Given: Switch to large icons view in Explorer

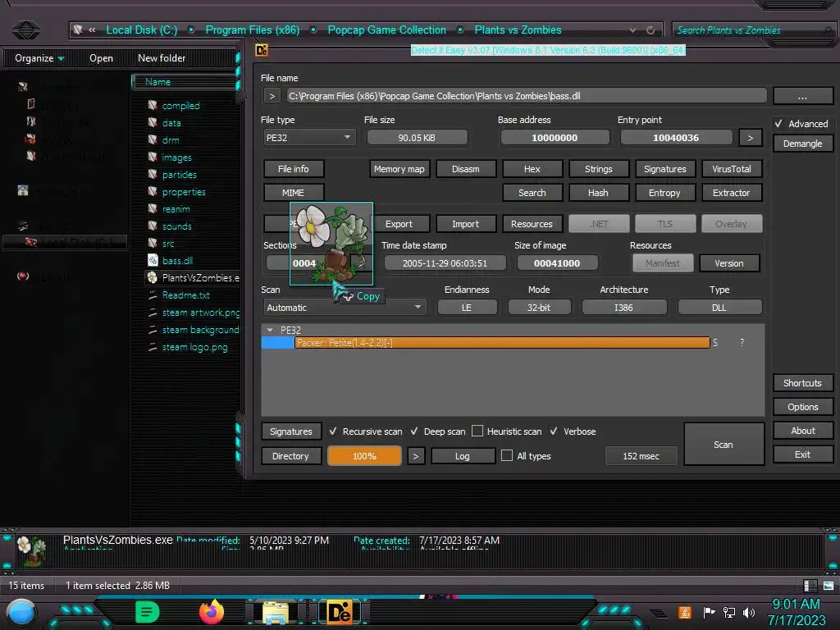Looking at the screenshot, I should pos(829,585).
